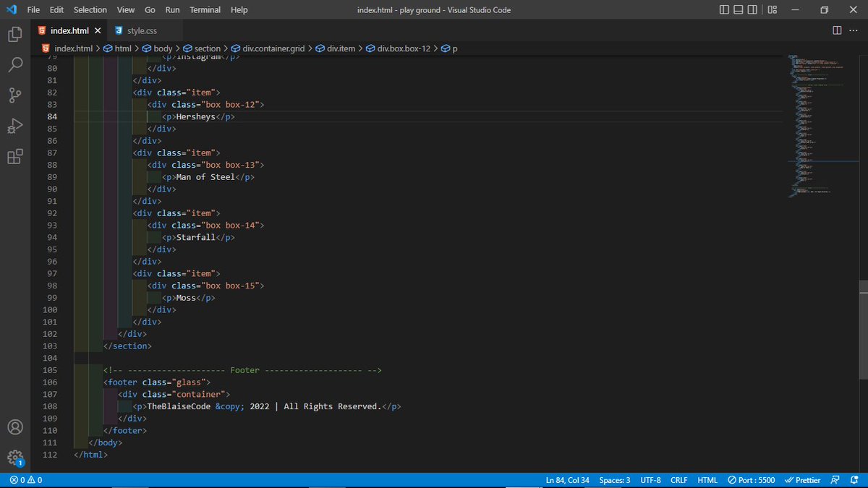
Task: Click line number 84 in the gutter
Action: click(x=51, y=116)
